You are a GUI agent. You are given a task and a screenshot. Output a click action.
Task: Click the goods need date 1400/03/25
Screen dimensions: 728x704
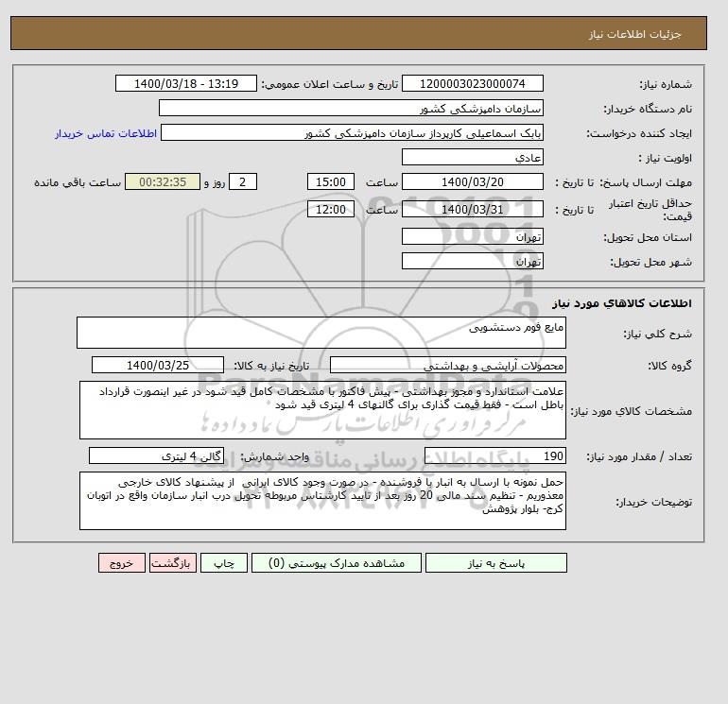(158, 365)
